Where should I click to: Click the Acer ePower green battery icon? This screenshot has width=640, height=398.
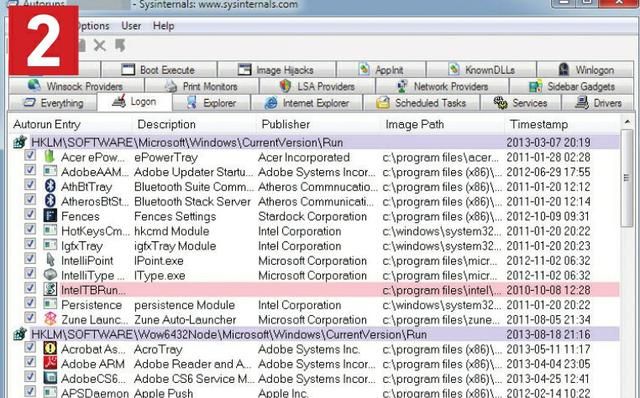point(50,156)
